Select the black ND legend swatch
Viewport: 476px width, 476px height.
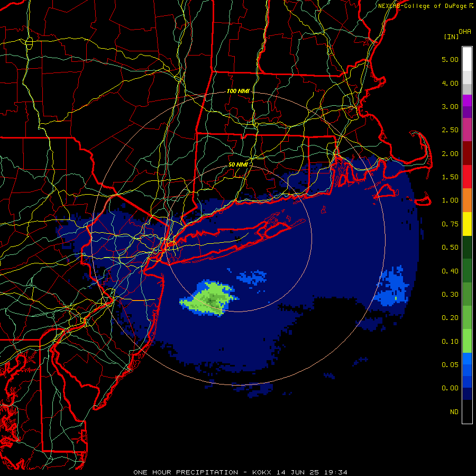467,411
